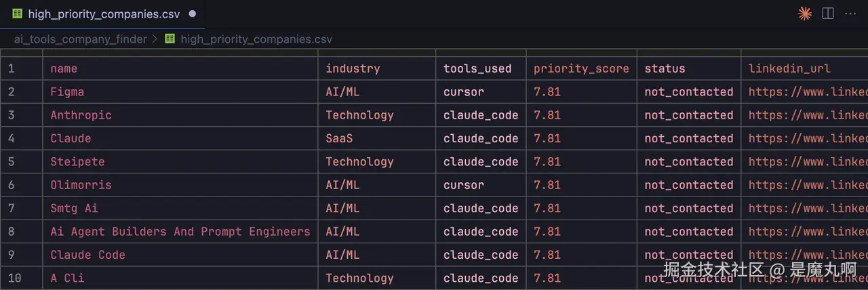Split the editor with the layout icon

click(828, 14)
